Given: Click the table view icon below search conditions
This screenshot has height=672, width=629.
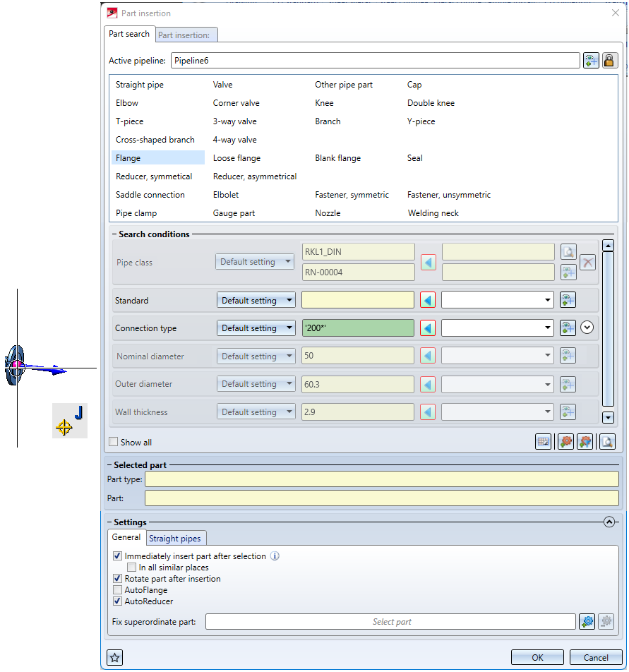Looking at the screenshot, I should pos(544,441).
